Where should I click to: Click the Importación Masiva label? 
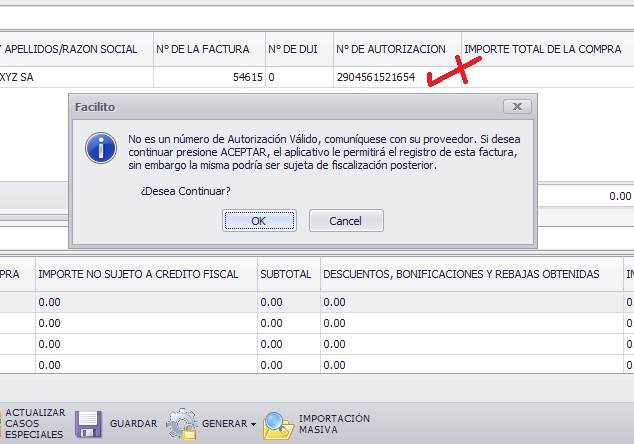(x=334, y=424)
